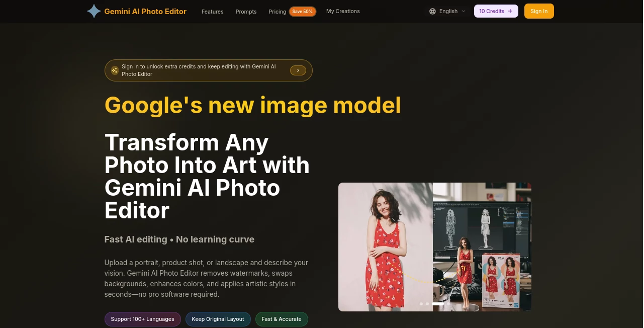Click the plus icon next to 10 Credits
Image resolution: width=644 pixels, height=328 pixels.
[x=510, y=11]
